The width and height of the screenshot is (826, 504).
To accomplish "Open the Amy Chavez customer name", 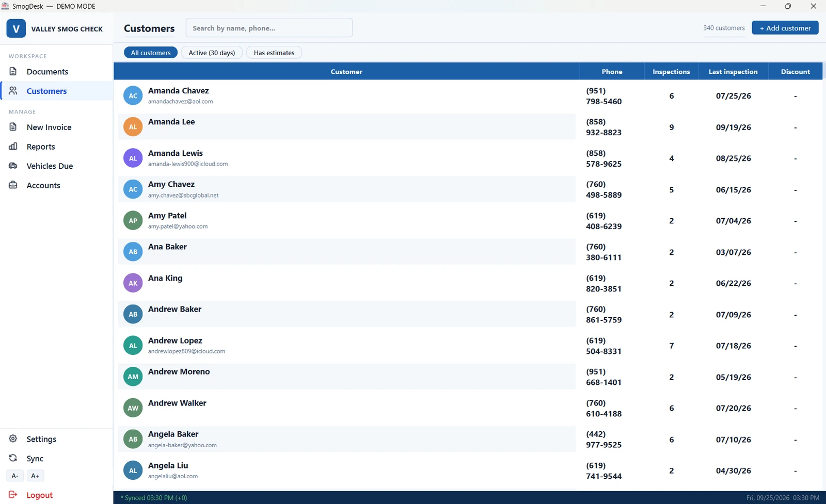I will click(171, 184).
